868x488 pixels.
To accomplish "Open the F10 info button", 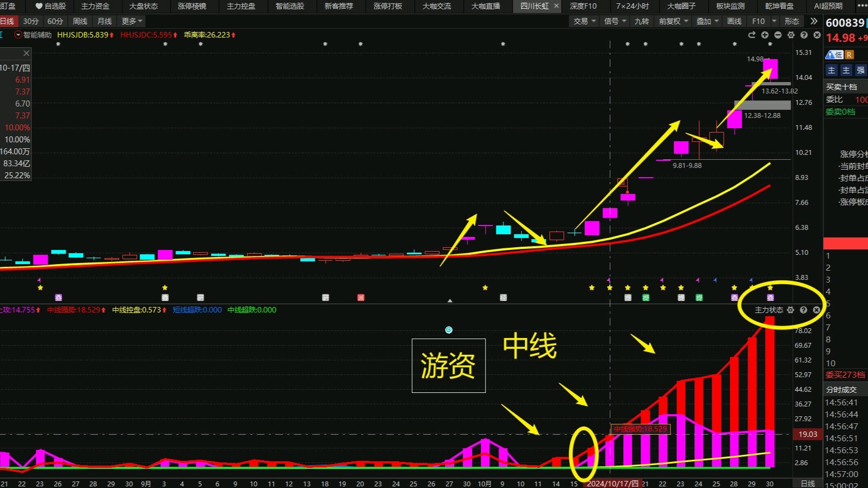I will coord(758,21).
